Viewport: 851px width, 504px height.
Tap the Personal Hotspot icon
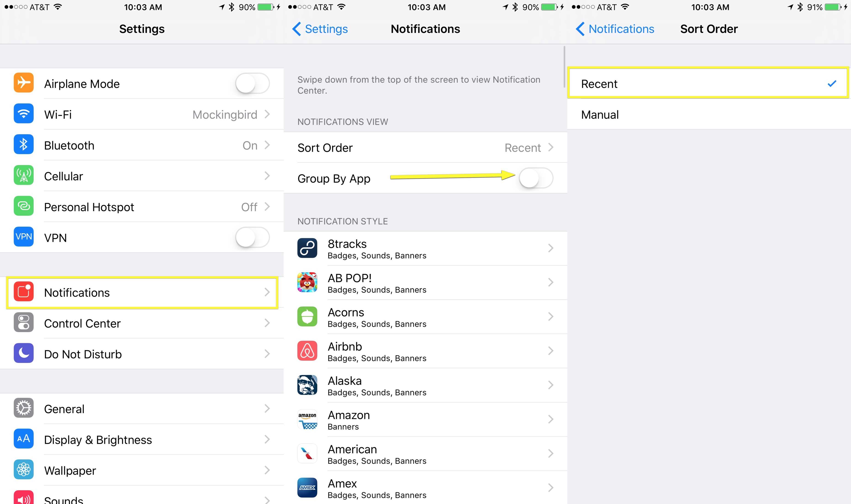point(24,206)
